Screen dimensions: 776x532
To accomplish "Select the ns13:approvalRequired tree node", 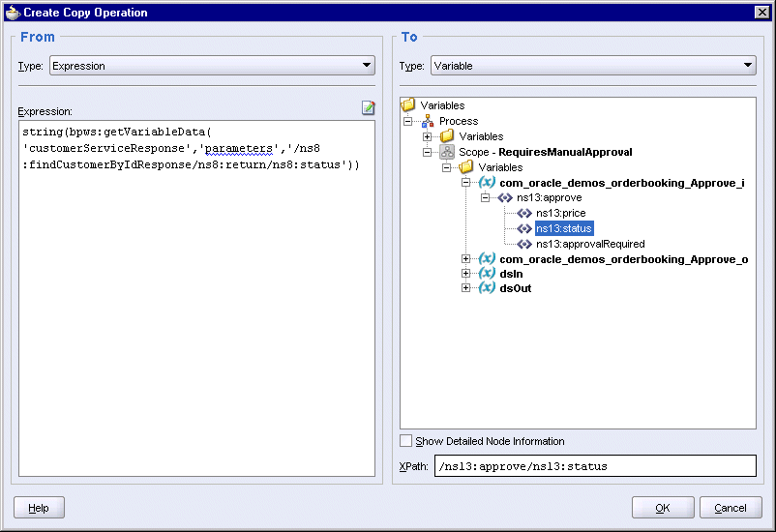I will pos(590,244).
